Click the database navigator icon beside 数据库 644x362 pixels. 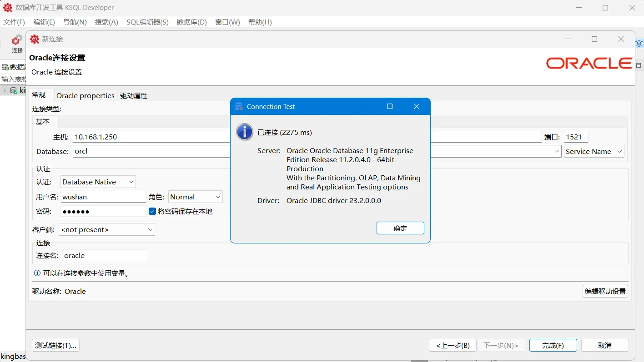tap(4, 67)
